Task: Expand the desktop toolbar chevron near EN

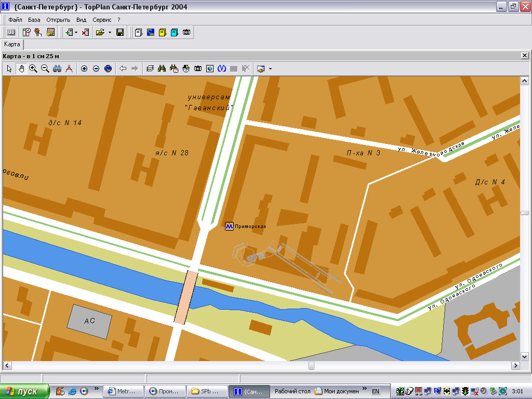Action: (364, 389)
